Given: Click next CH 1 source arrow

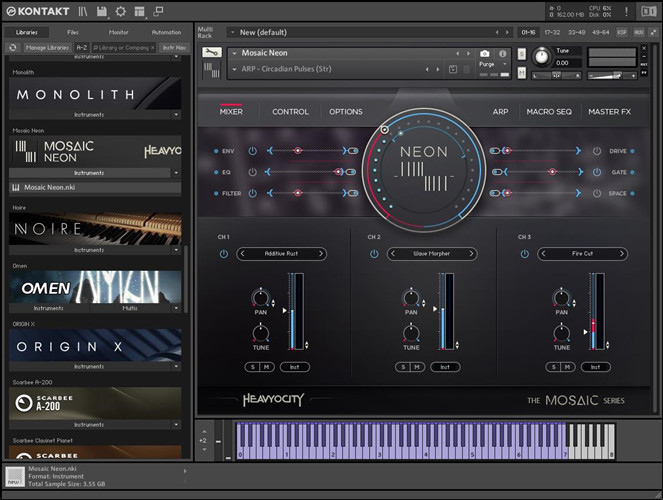Looking at the screenshot, I should (321, 254).
